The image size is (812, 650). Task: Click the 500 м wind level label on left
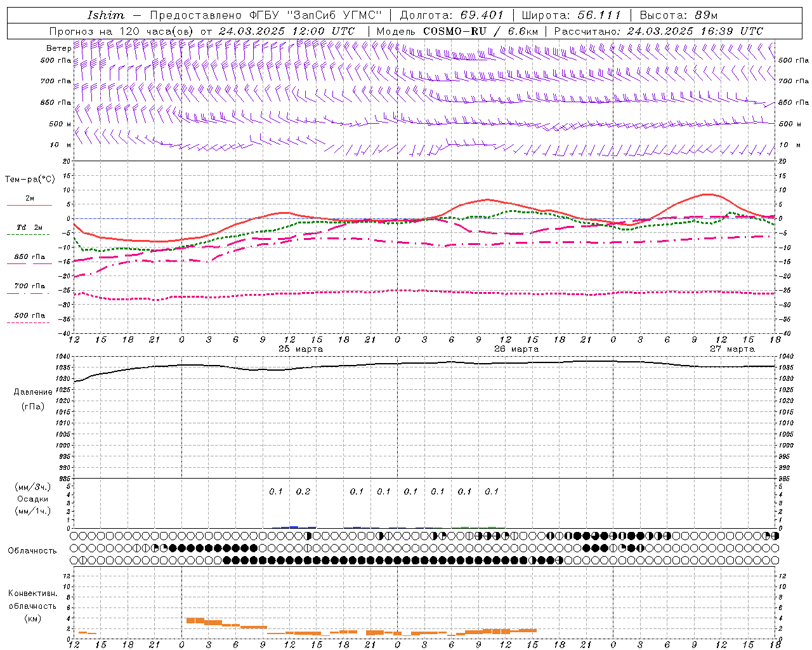[60, 124]
